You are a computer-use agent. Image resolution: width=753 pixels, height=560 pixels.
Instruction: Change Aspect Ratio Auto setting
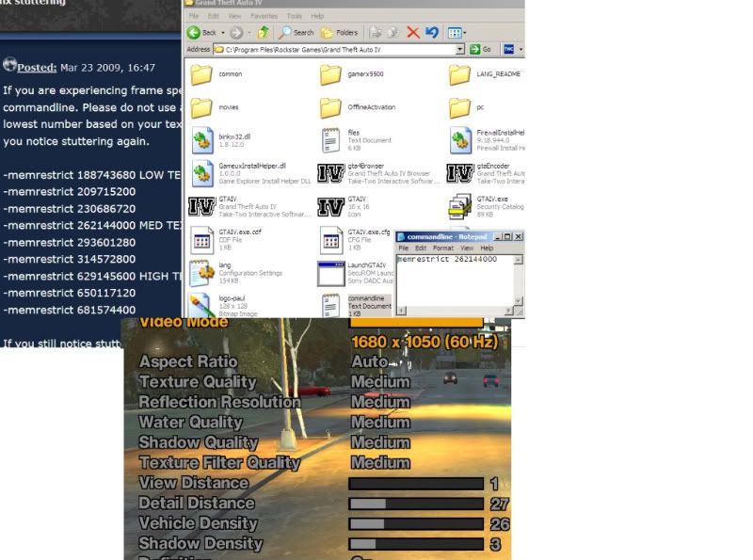pos(369,361)
